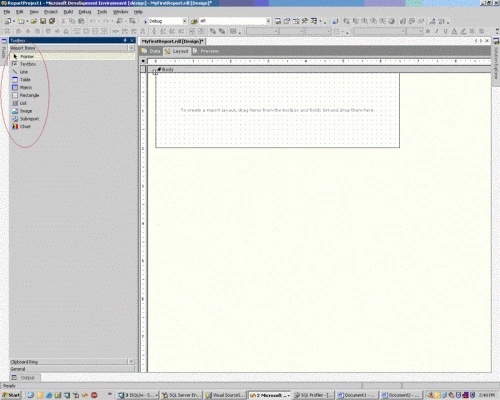
Task: Click the Add New Item toolbar icon
Action: (x=21, y=21)
